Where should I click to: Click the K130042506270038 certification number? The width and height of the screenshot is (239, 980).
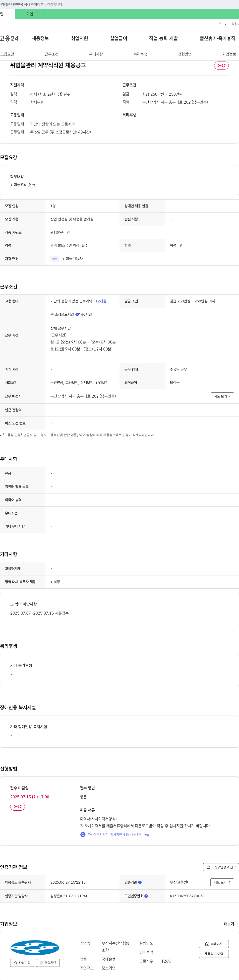187,896
